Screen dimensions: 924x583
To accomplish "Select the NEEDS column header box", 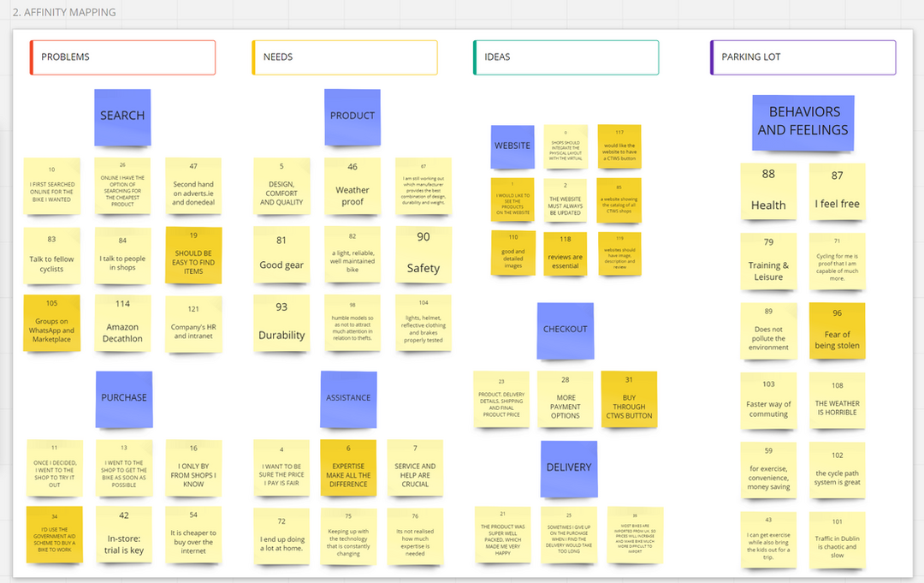I will [x=344, y=57].
